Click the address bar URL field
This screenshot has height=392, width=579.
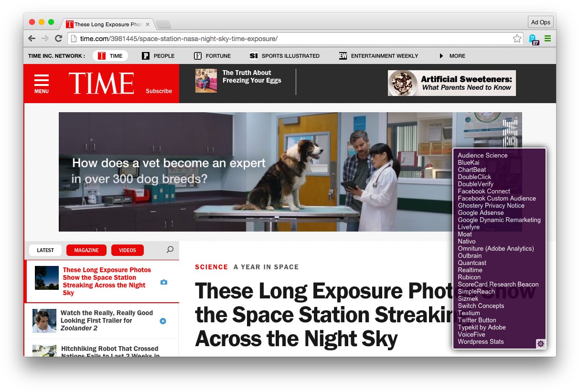287,39
